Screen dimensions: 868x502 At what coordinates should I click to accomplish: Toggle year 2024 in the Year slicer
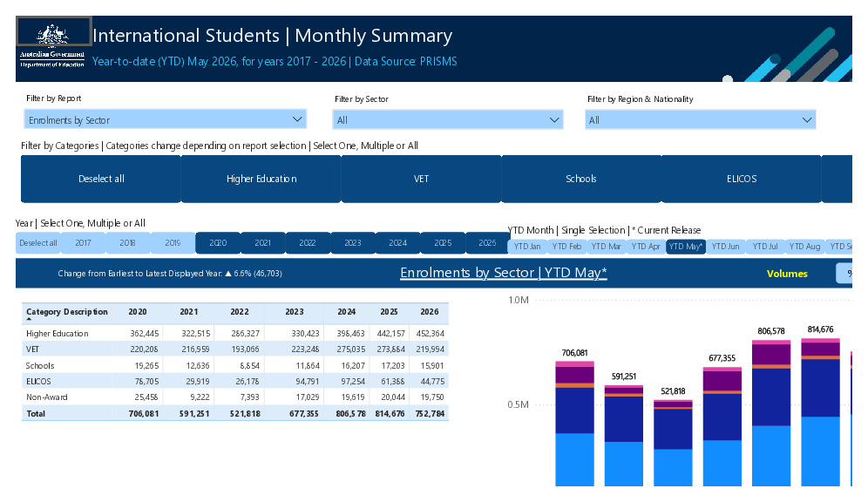(398, 243)
